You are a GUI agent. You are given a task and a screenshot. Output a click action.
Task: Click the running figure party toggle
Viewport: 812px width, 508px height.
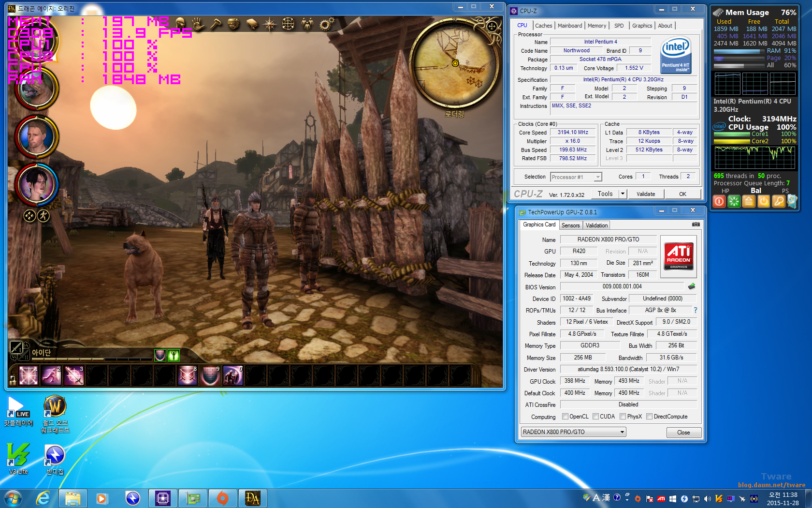tap(43, 216)
